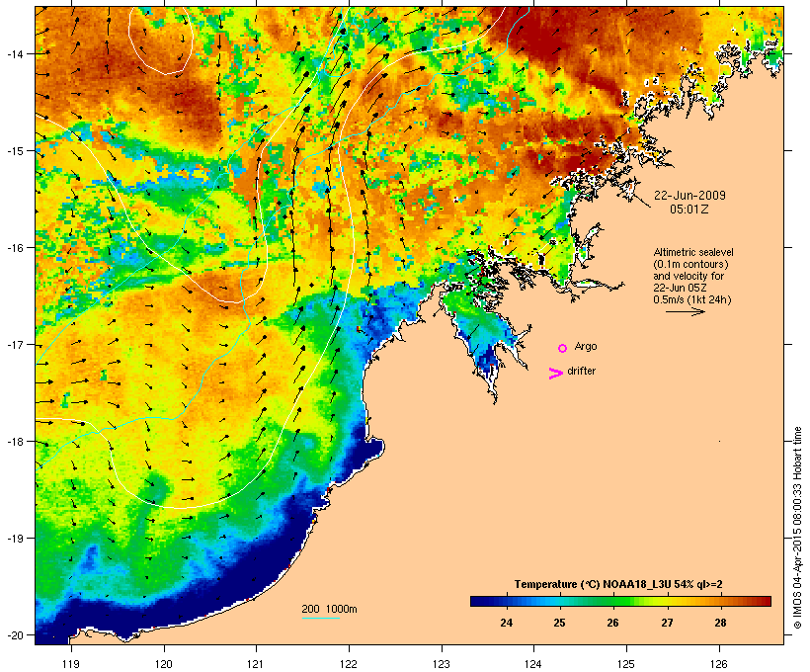The image size is (810, 672).
Task: Click the '05:01Z' time label
Action: (689, 210)
